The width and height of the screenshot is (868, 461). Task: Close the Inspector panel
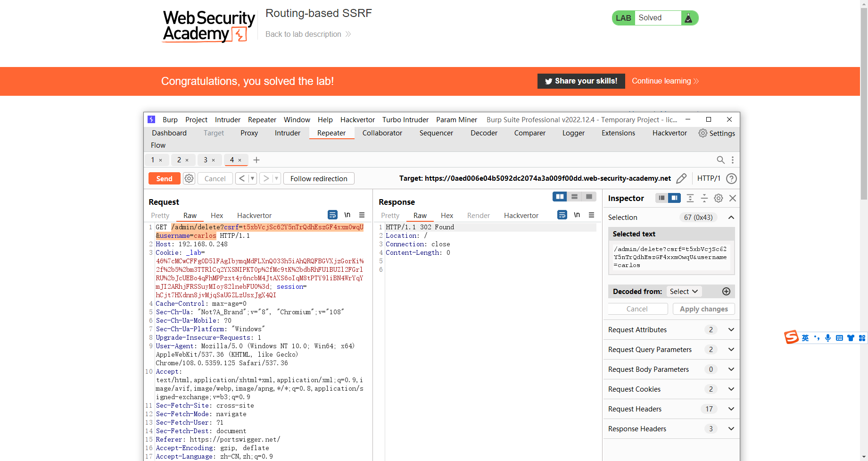(x=733, y=198)
